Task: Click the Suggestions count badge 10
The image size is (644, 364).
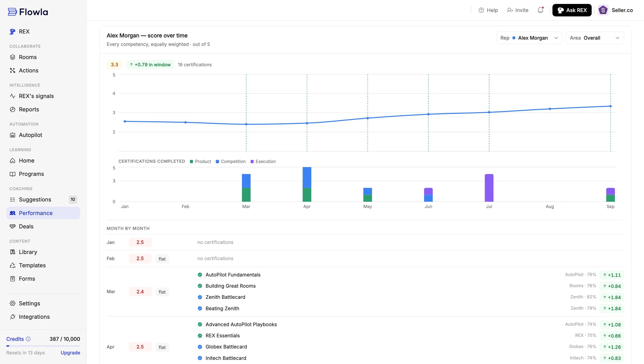Action: coord(73,199)
